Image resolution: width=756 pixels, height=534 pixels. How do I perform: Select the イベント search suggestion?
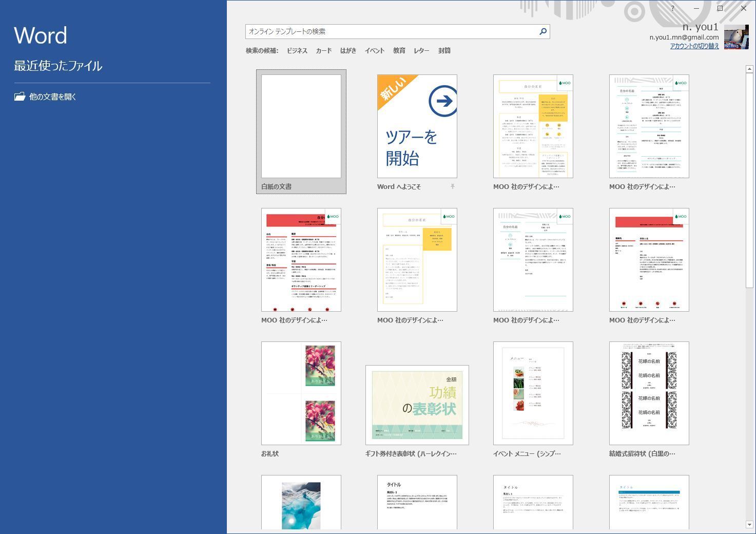point(374,50)
